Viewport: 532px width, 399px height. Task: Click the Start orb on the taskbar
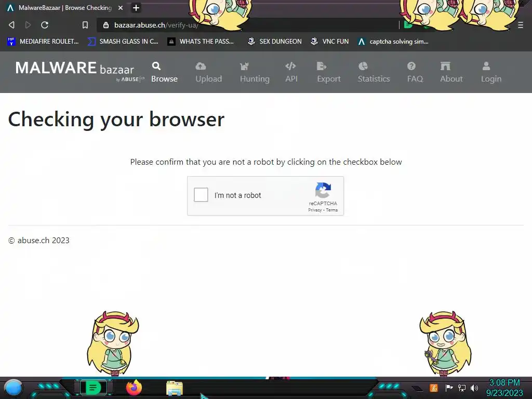click(x=14, y=388)
